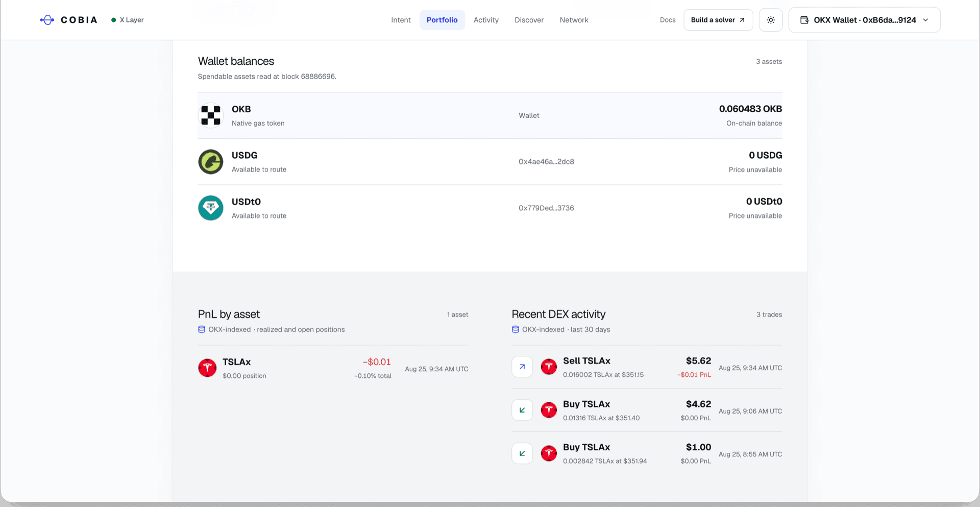Switch to the Intent tab

[x=401, y=20]
